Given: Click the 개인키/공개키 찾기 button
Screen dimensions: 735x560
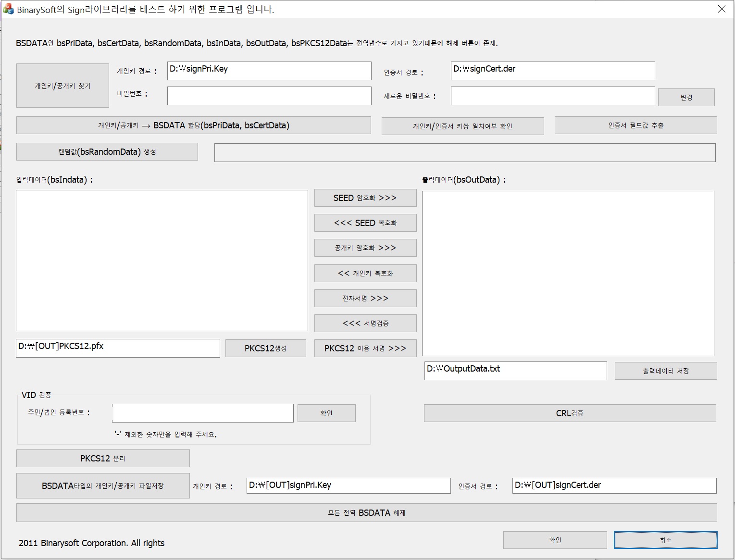Looking at the screenshot, I should click(62, 86).
